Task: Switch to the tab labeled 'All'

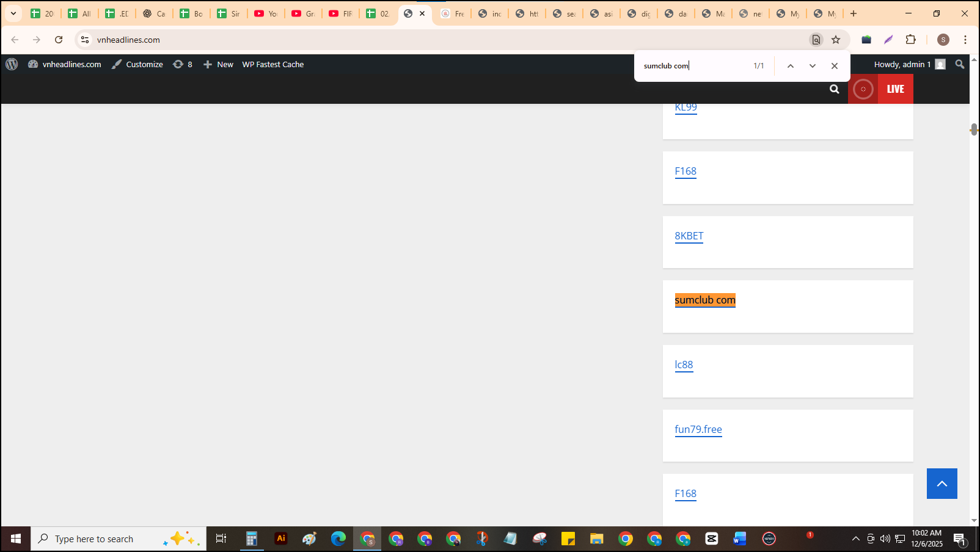Action: click(x=79, y=13)
